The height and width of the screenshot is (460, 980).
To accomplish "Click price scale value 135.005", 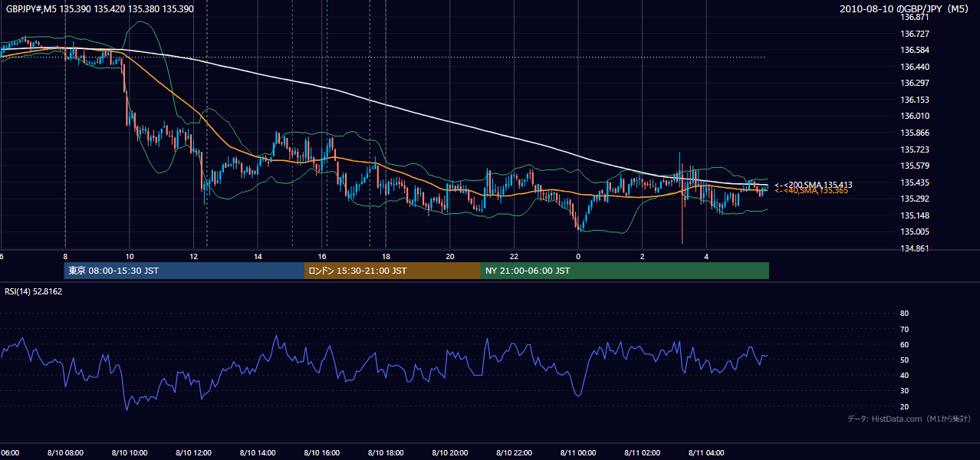I will point(915,232).
